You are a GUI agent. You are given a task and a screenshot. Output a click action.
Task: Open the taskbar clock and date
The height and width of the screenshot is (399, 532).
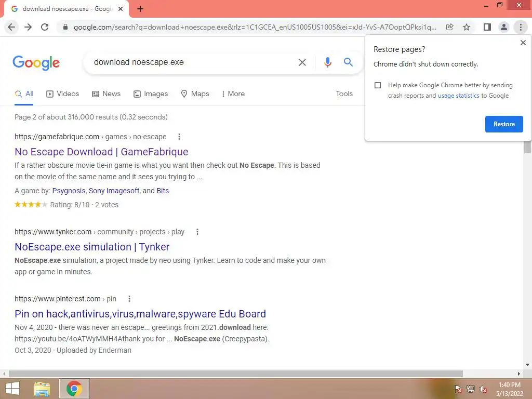tap(510, 389)
